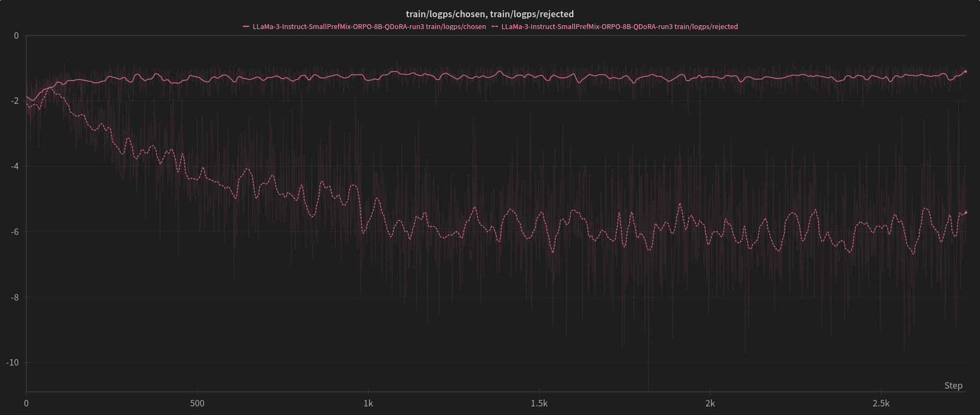The width and height of the screenshot is (980, 415).
Task: Click the dashed line swatch in legend
Action: [495, 26]
